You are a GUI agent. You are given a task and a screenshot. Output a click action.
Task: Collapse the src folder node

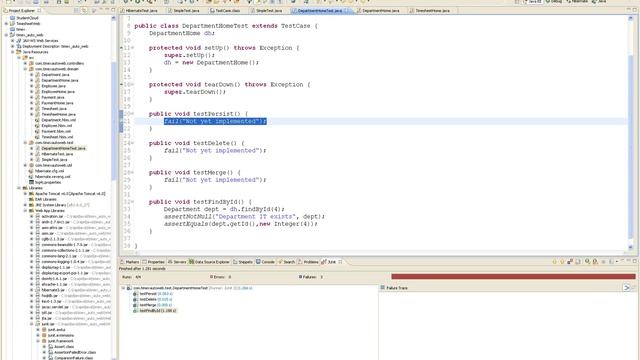click(x=19, y=58)
